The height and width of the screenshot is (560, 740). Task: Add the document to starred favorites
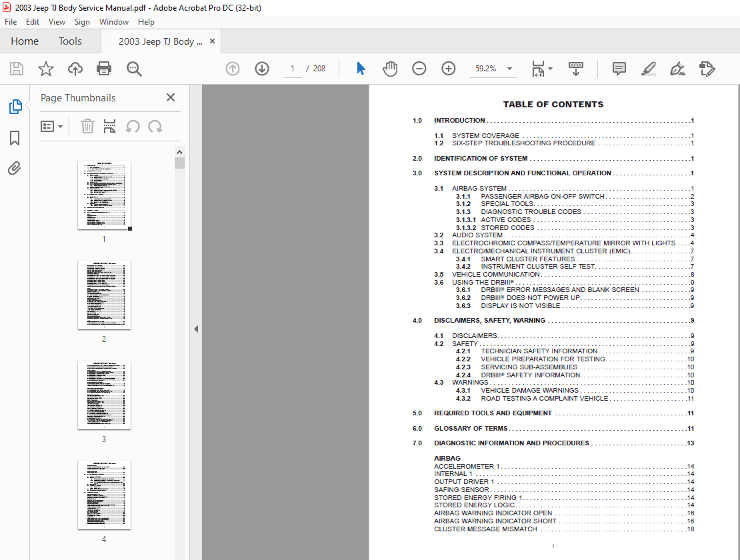46,69
